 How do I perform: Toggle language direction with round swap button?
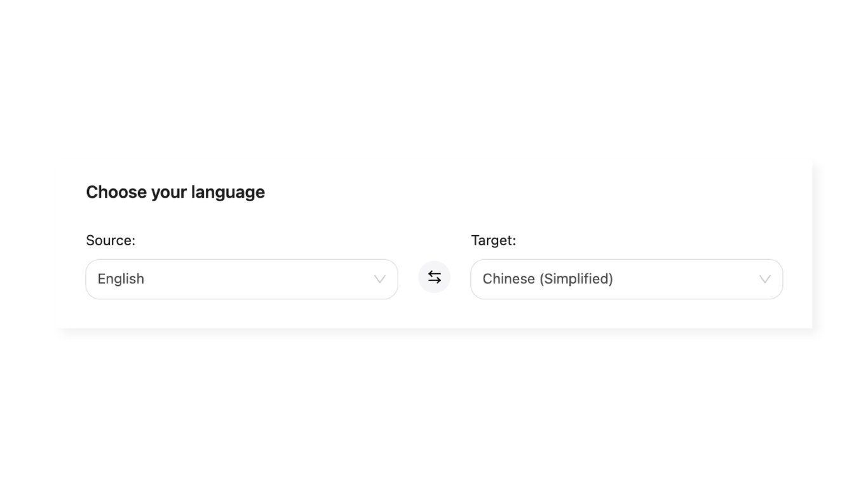tap(434, 277)
